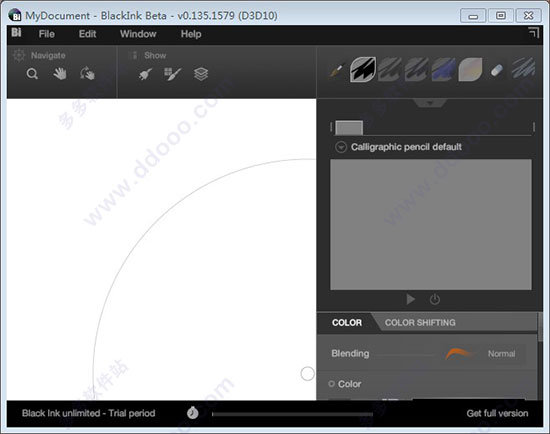Open the Edit menu
550x434 pixels.
pos(87,34)
